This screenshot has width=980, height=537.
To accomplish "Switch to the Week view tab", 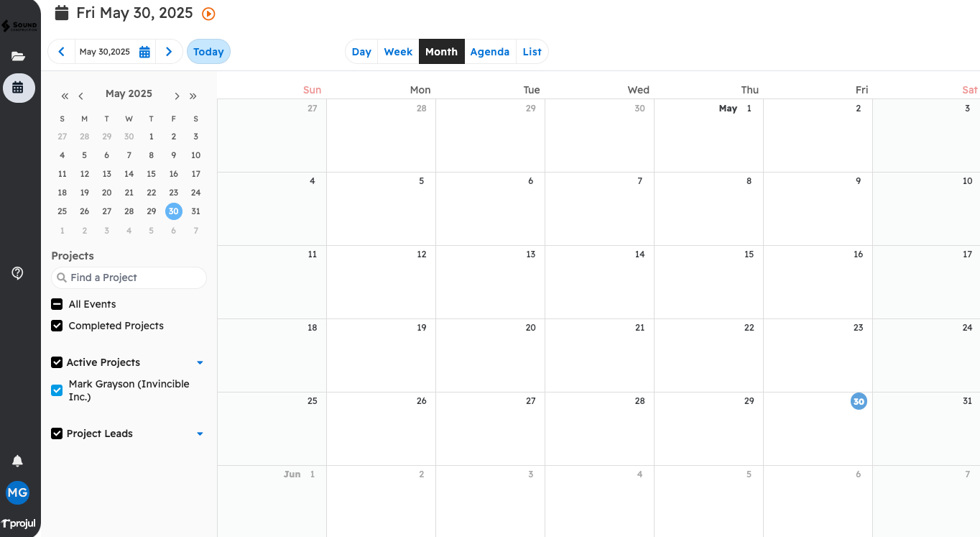I will click(x=398, y=52).
